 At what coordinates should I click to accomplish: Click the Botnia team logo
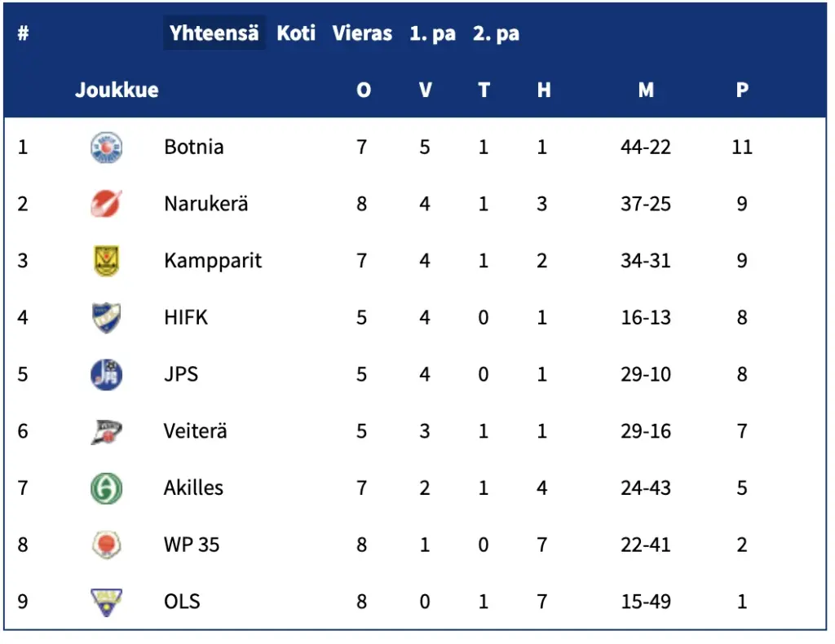[x=106, y=148]
